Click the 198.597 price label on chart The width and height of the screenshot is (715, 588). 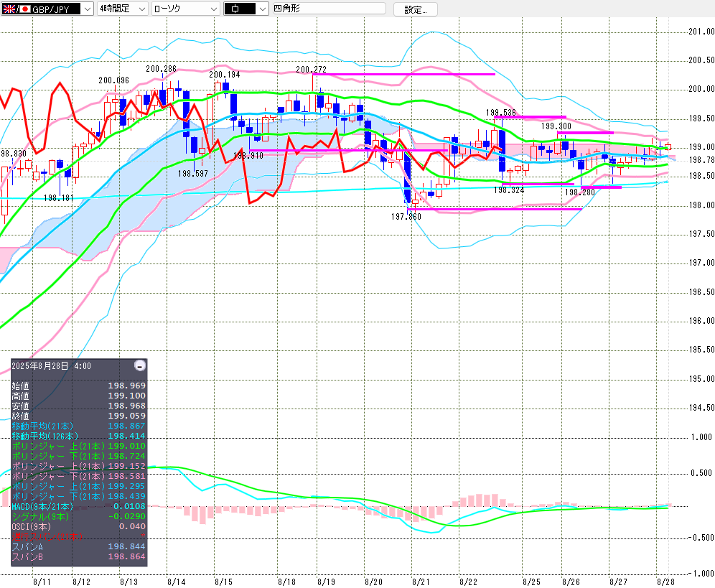pyautogui.click(x=192, y=174)
